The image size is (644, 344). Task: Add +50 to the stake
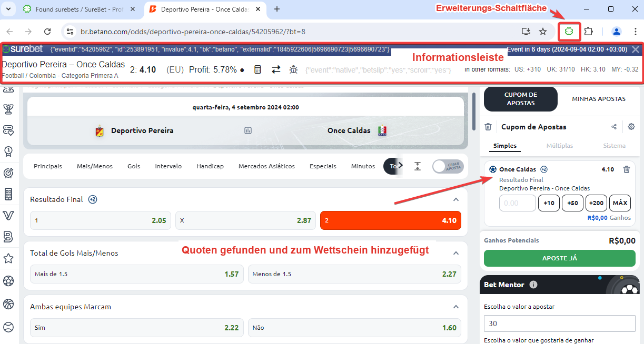(x=572, y=203)
